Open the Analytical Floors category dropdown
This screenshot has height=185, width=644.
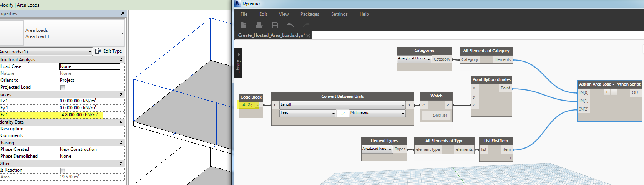414,59
